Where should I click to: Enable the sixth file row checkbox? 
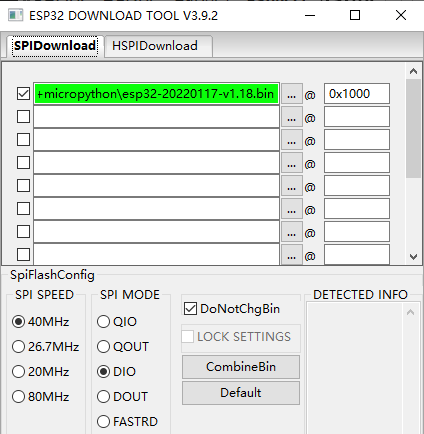pyautogui.click(x=23, y=209)
